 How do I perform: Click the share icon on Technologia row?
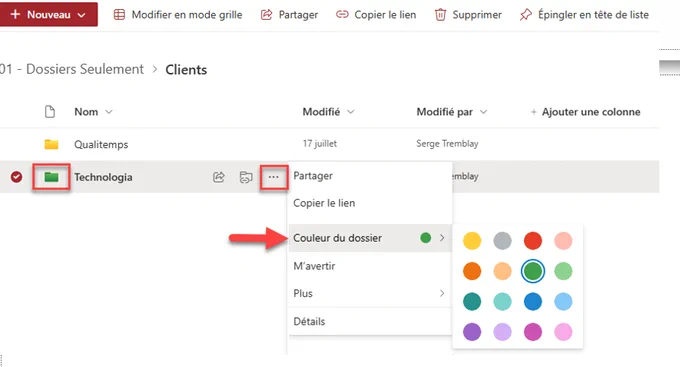219,177
